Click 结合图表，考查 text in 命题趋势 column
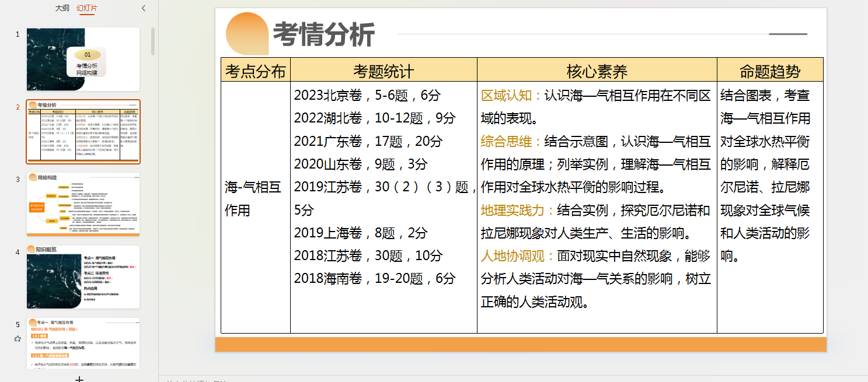The width and height of the screenshot is (868, 382). tap(765, 95)
